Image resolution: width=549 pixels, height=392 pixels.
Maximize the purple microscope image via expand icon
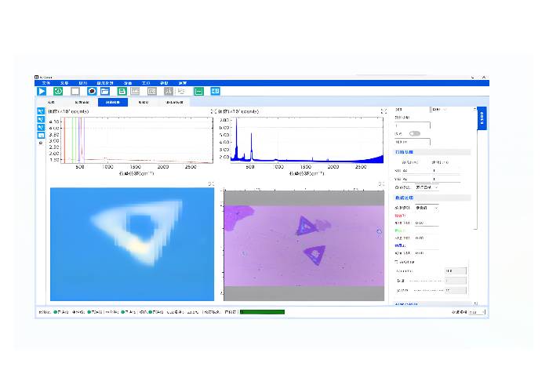point(381,183)
